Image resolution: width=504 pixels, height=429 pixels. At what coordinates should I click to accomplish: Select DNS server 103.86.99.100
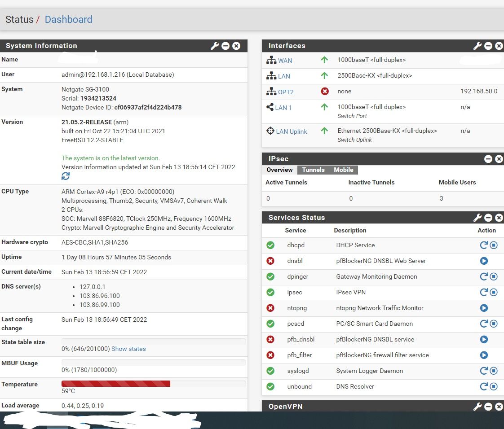click(x=100, y=305)
